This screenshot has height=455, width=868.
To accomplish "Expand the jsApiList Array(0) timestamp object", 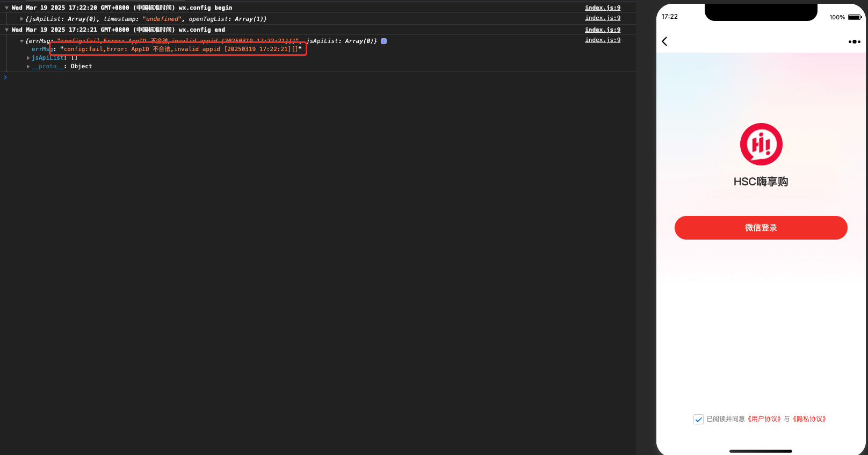I will click(21, 19).
